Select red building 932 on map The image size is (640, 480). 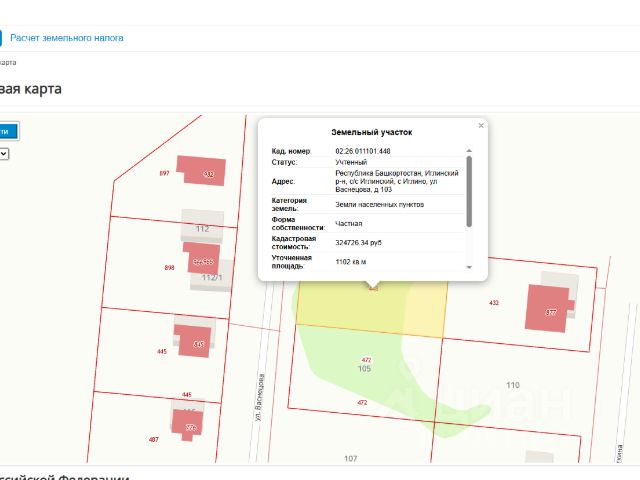pos(201,170)
